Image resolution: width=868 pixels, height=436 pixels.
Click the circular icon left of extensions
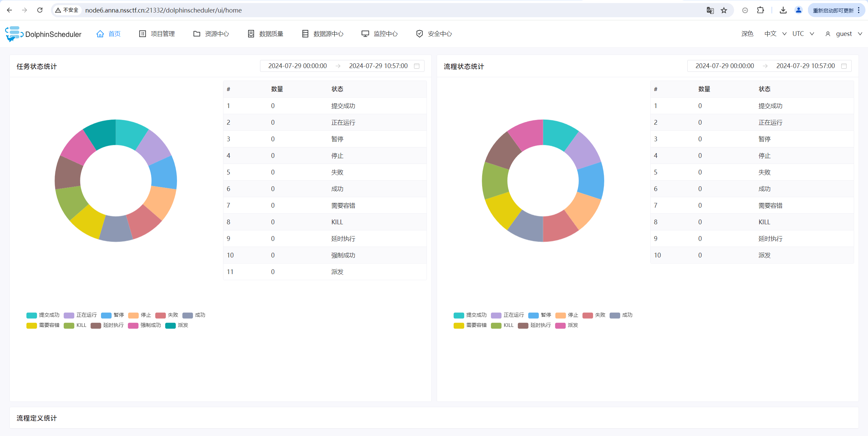745,10
